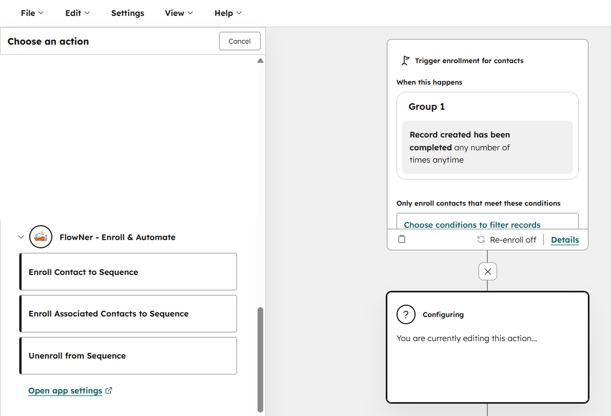Click the clipboard icon in trigger footer

point(402,240)
